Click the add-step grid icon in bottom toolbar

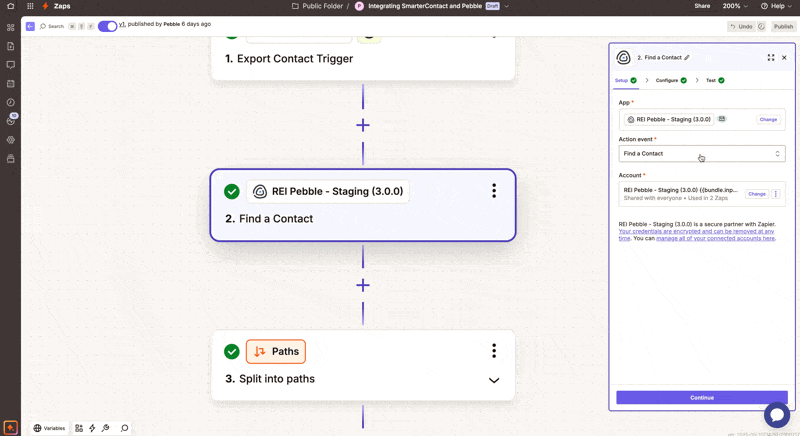point(79,428)
